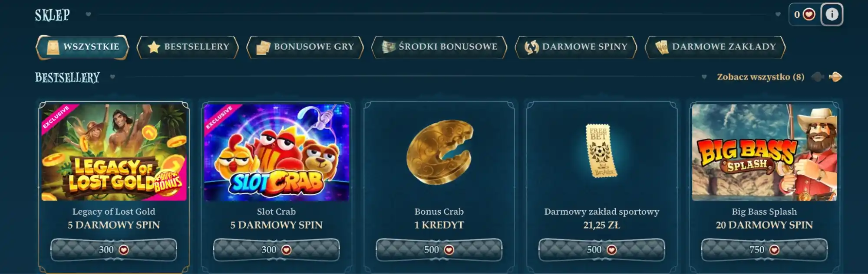Image resolution: width=868 pixels, height=274 pixels.
Task: Switch to Darmowe Zakłady tab
Action: (715, 47)
